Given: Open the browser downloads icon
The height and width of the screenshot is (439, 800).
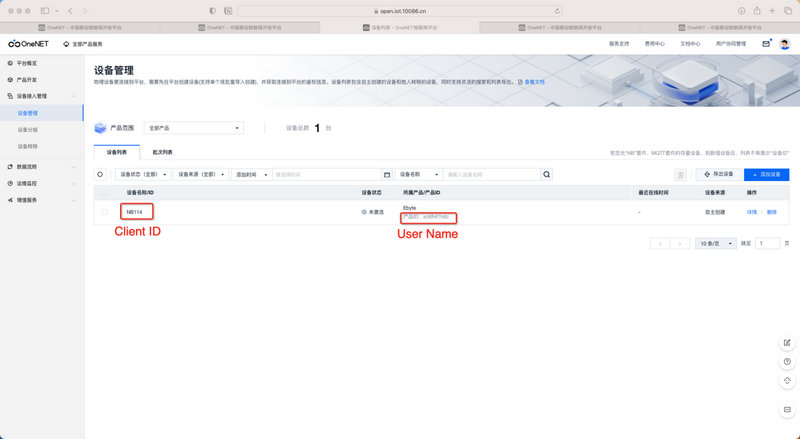Looking at the screenshot, I should (741, 11).
